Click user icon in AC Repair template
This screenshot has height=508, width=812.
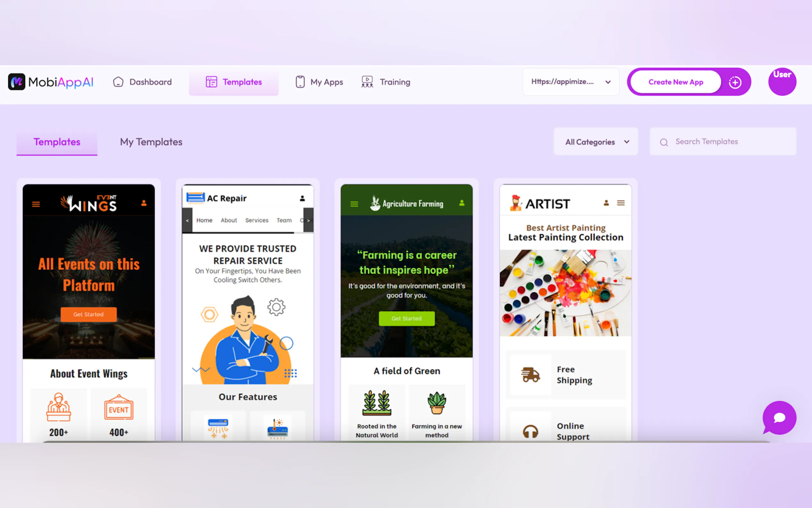pyautogui.click(x=302, y=199)
